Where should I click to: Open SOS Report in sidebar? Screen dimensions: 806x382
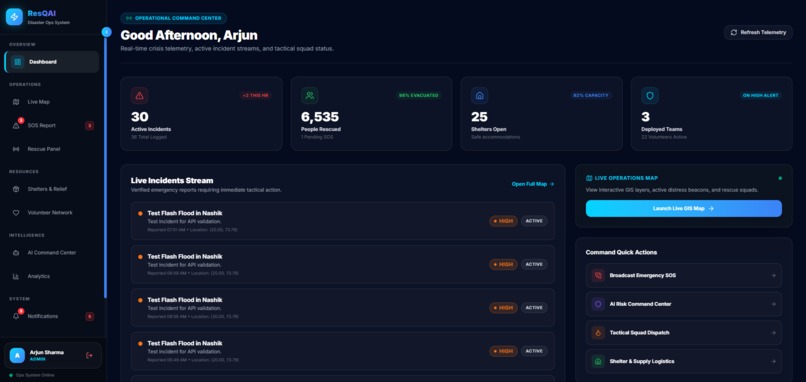click(x=51, y=125)
